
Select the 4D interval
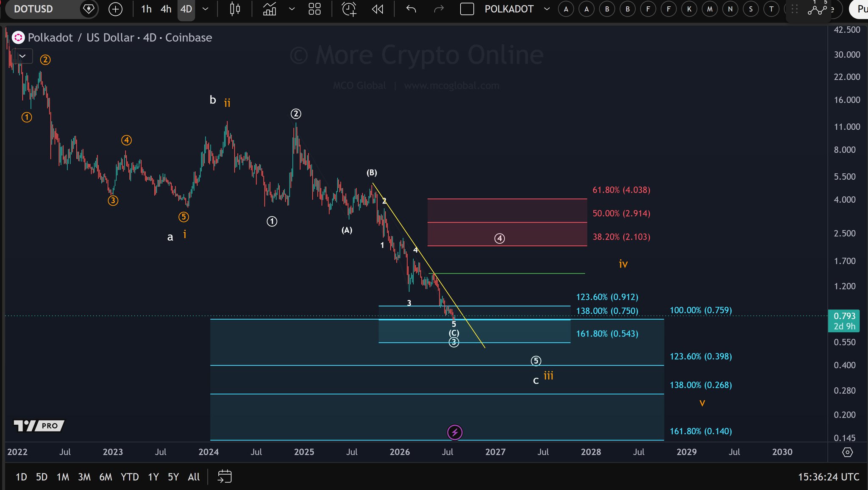[186, 9]
